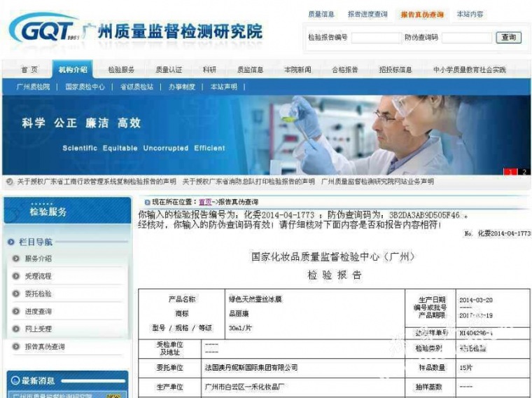532x398 pixels.
Task: Click breadcrumb location icon before 现在所在位置
Action: [x=147, y=203]
